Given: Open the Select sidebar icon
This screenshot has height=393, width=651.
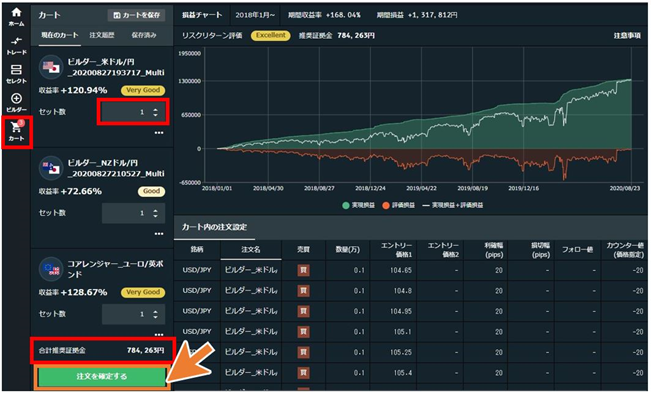Looking at the screenshot, I should (x=16, y=74).
